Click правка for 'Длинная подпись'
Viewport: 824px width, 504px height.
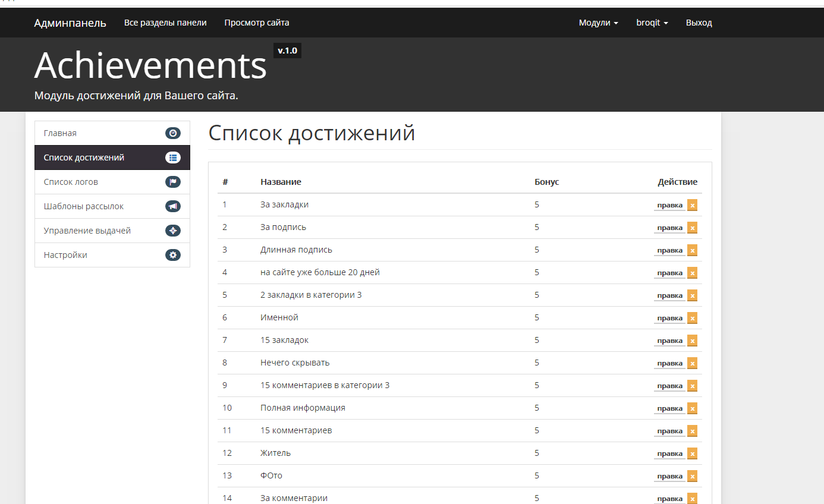coord(669,250)
